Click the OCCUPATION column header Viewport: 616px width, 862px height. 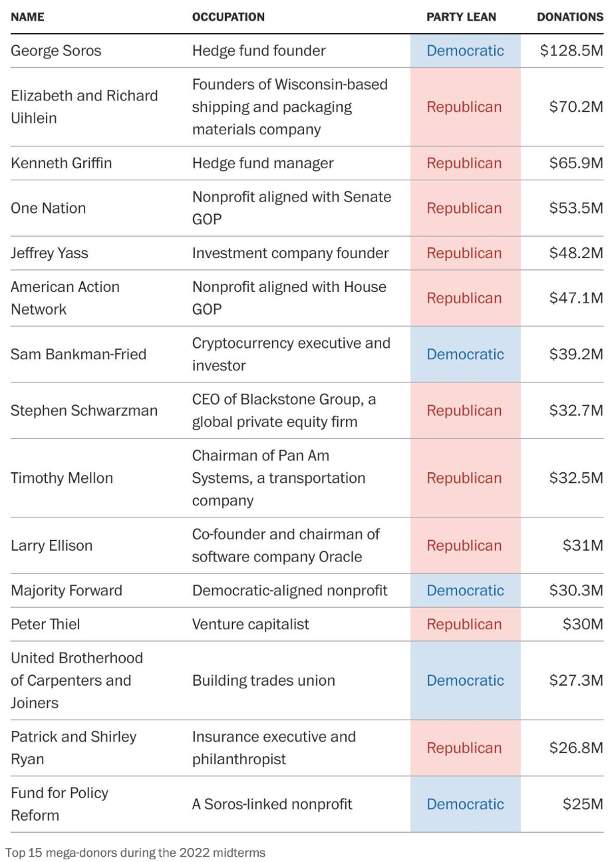[228, 17]
